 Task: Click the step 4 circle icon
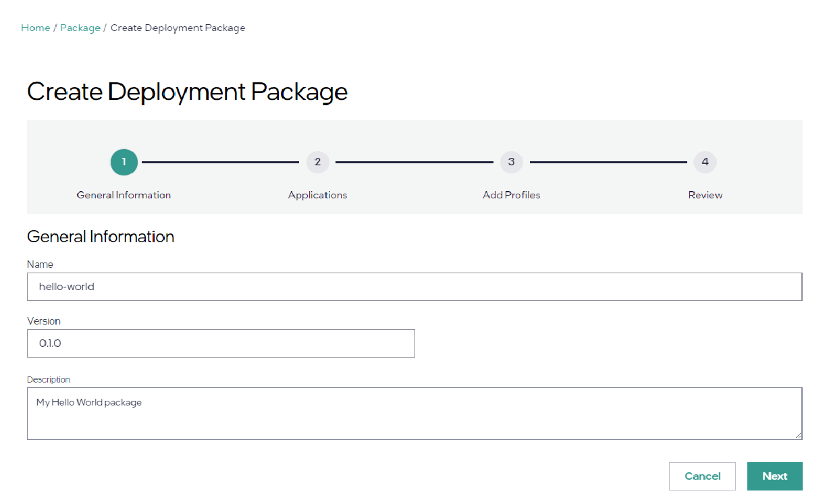(x=705, y=162)
